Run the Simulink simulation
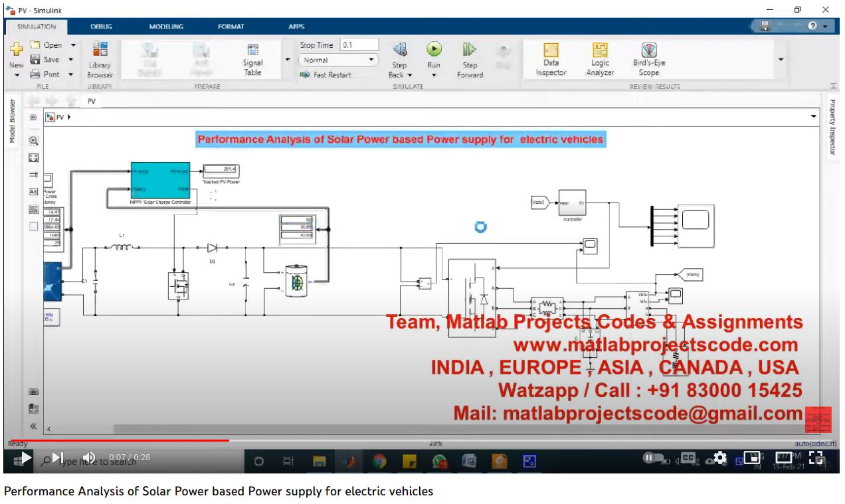Screen dimensions: 845x504 point(434,50)
